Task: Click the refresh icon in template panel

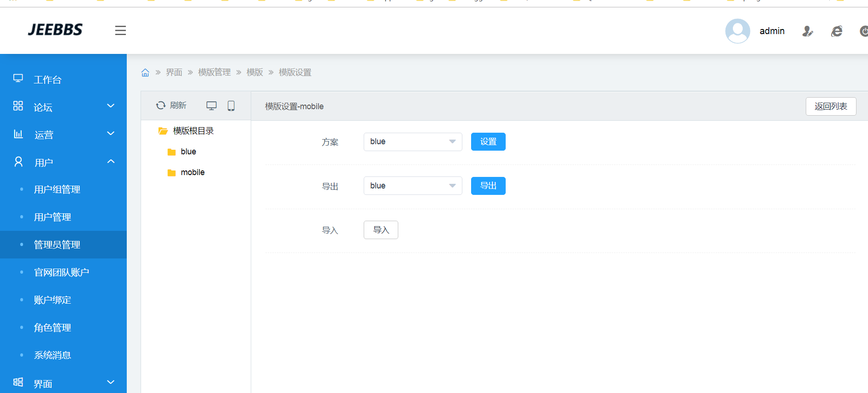Action: coord(161,106)
